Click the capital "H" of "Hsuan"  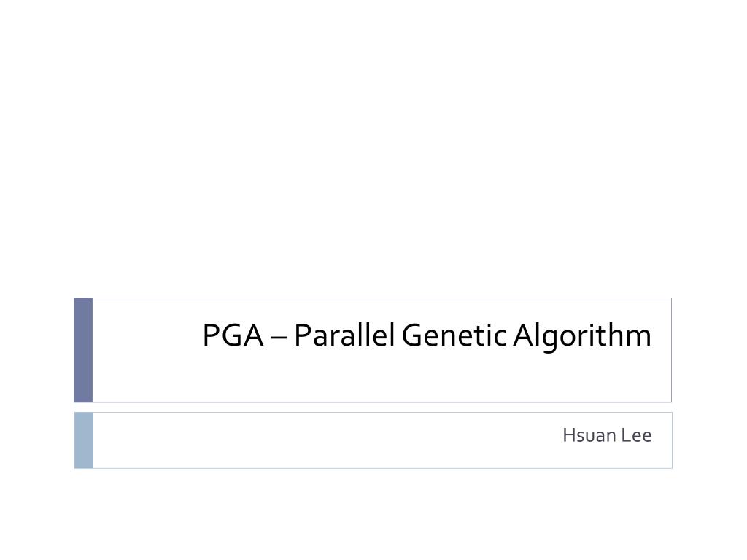[568, 435]
